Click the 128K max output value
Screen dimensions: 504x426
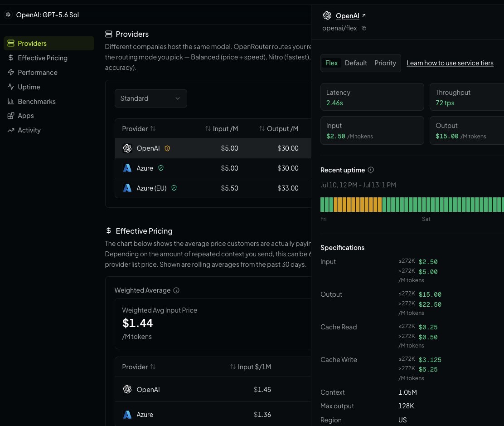406,406
